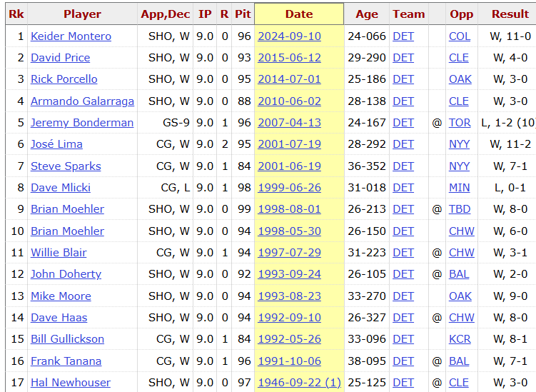
Task: Open the 1946-09-22 (1) game date link
Action: [299, 383]
